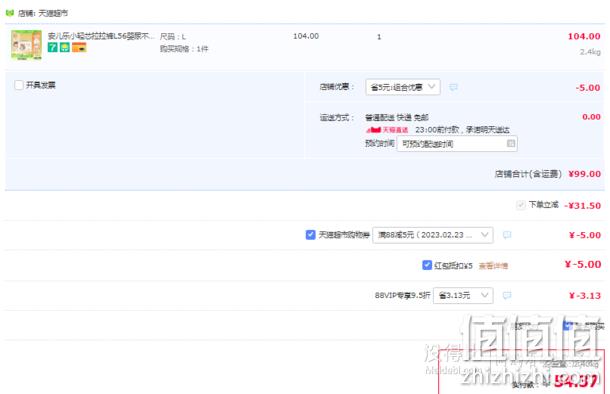Click the 查看详情 link
The height and width of the screenshot is (394, 610).
pyautogui.click(x=493, y=266)
